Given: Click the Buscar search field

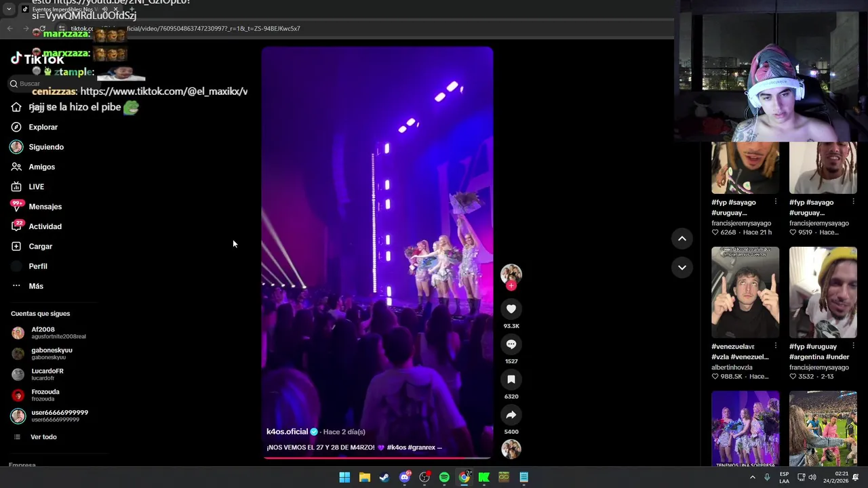Looking at the screenshot, I should click(54, 83).
